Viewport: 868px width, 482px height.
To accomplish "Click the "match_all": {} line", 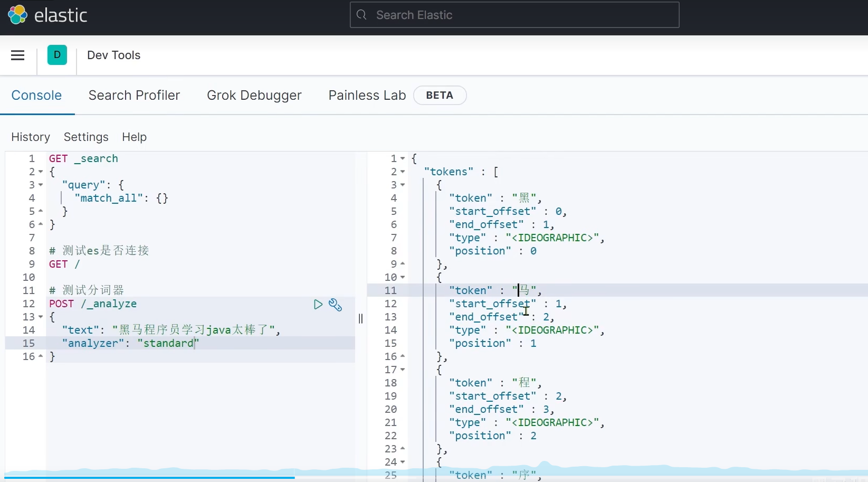I will pos(121,198).
